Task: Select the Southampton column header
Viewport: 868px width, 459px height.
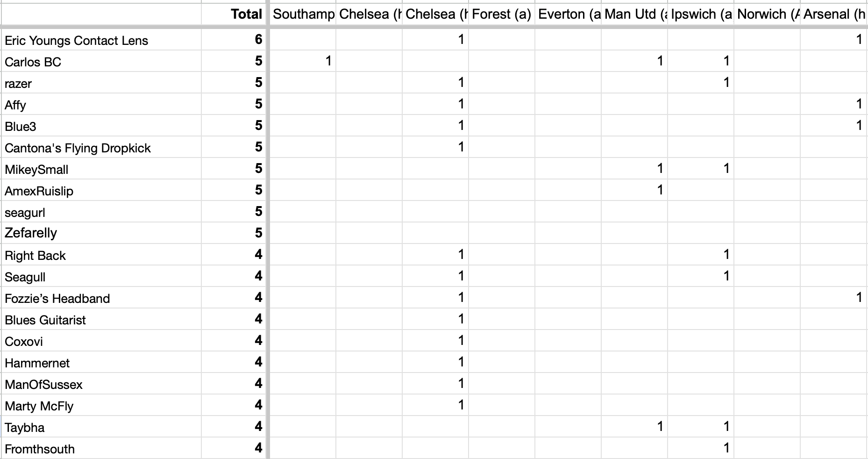Action: point(303,14)
